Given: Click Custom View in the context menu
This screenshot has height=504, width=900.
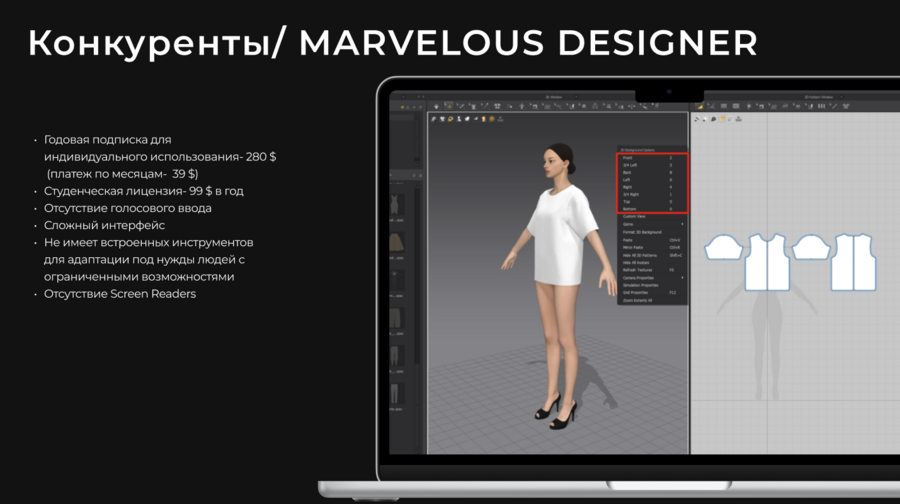Looking at the screenshot, I should (x=652, y=216).
